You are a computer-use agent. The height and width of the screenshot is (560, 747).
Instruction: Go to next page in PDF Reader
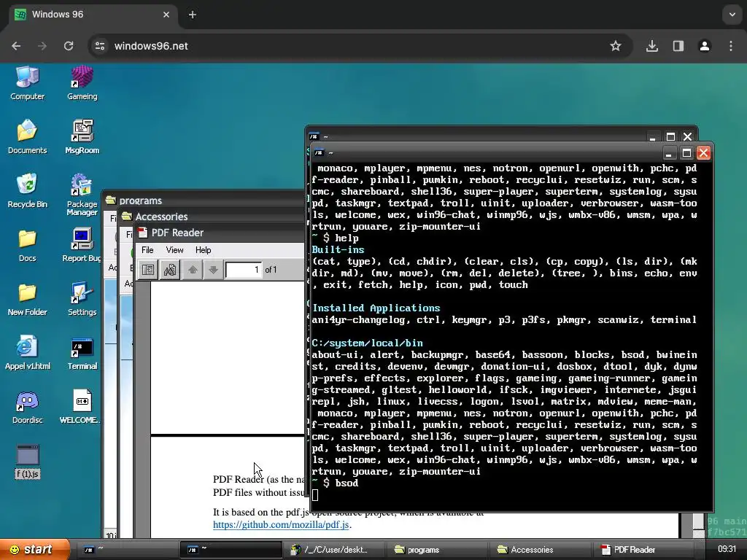point(213,270)
